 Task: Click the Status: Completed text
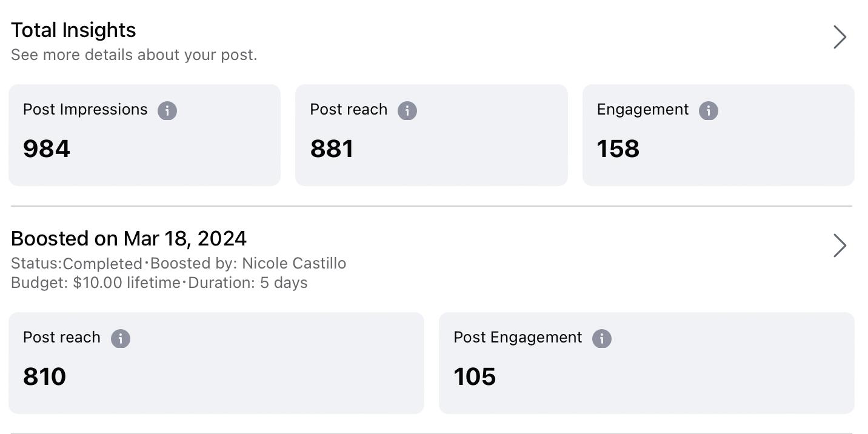(76, 264)
